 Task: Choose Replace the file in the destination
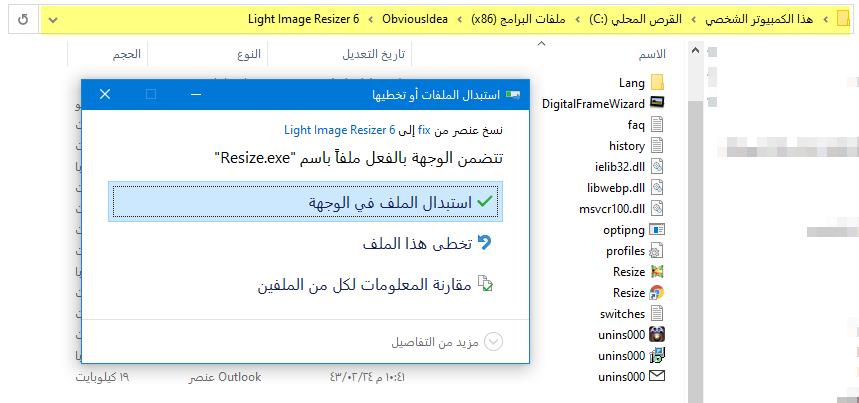point(306,202)
